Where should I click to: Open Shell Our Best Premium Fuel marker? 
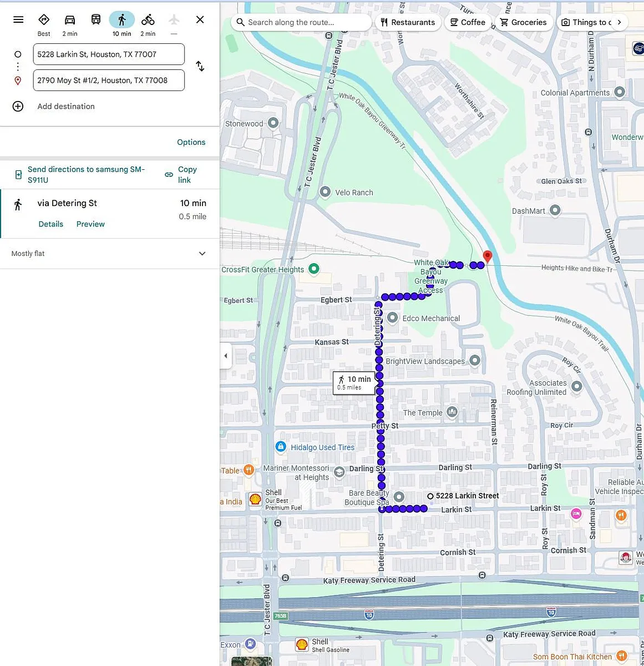tap(255, 499)
